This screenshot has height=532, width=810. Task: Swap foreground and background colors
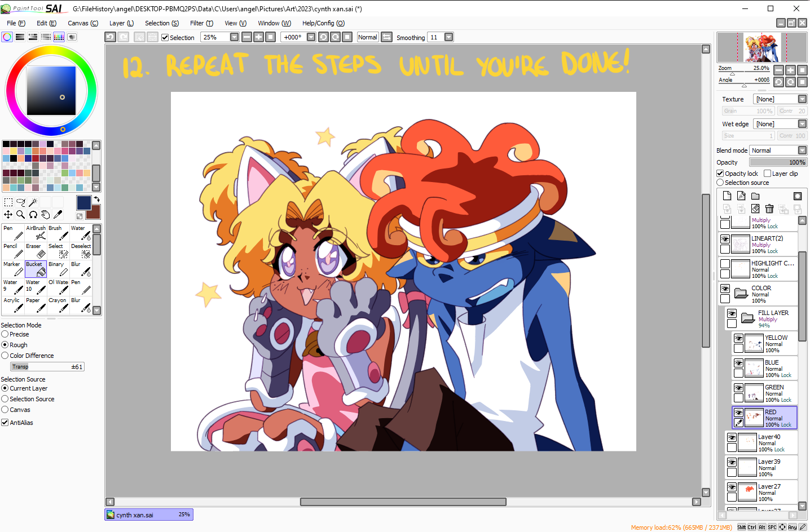click(x=97, y=200)
